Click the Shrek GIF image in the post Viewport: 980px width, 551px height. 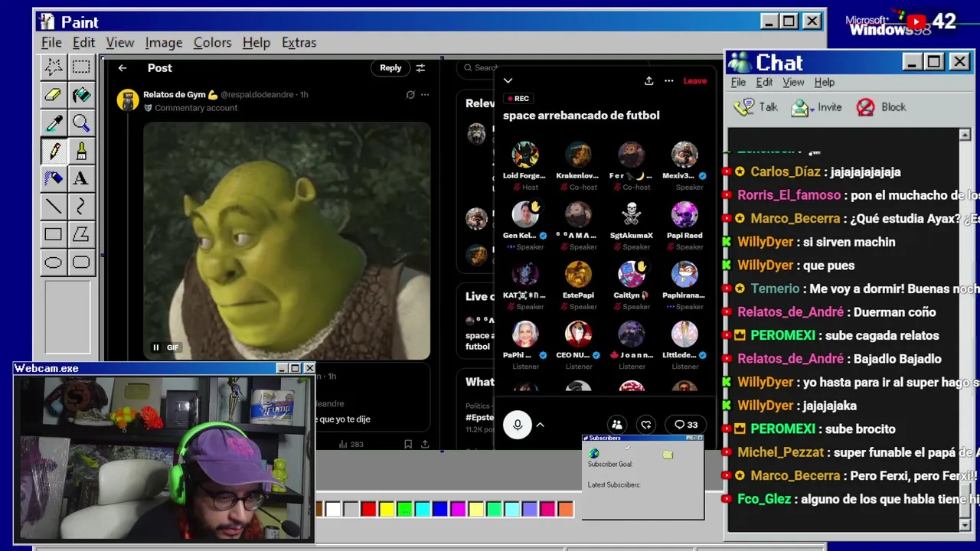click(x=287, y=240)
